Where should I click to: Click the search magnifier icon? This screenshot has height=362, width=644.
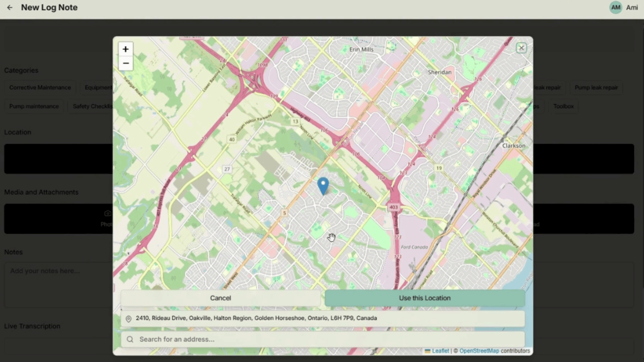(130, 339)
